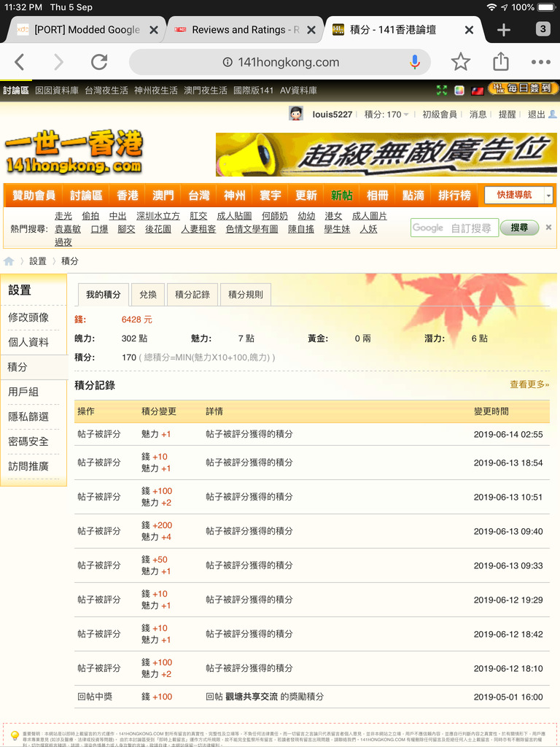The height and width of the screenshot is (747, 560).
Task: Go forward with the browser forward arrow
Action: tap(58, 62)
